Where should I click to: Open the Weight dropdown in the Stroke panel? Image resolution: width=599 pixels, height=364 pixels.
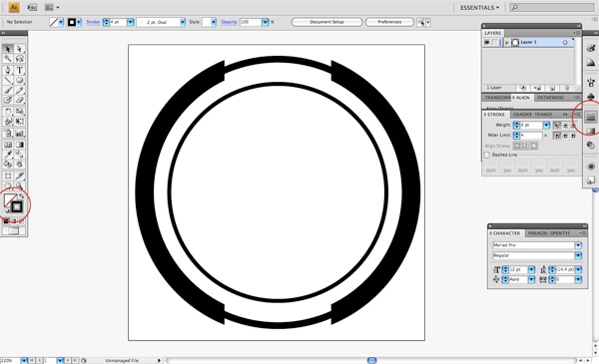(546, 125)
